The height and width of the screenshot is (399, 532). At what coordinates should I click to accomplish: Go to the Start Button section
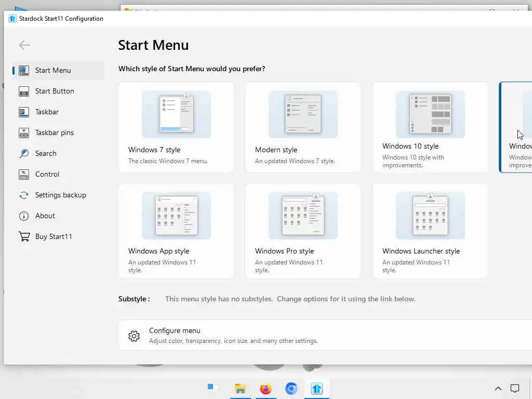click(58, 91)
